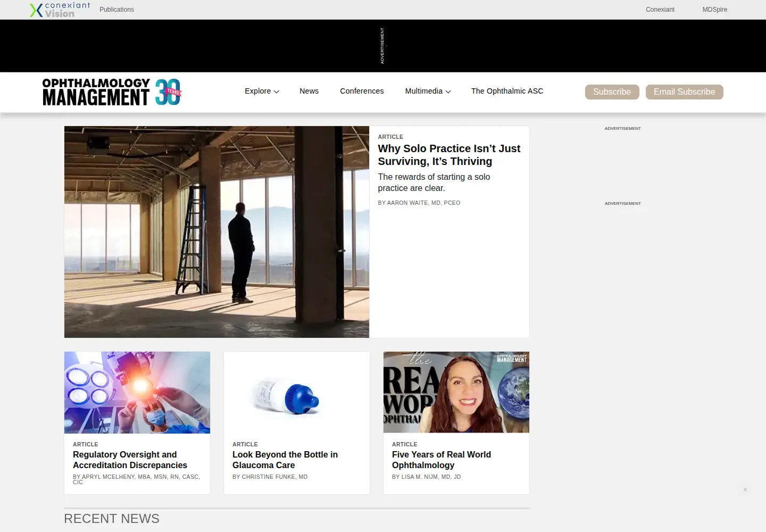766x532 pixels.
Task: Click the solo practice summary text
Action: (x=434, y=182)
